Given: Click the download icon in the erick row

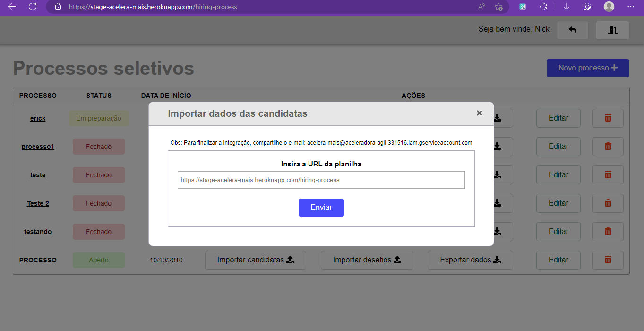Looking at the screenshot, I should (497, 118).
